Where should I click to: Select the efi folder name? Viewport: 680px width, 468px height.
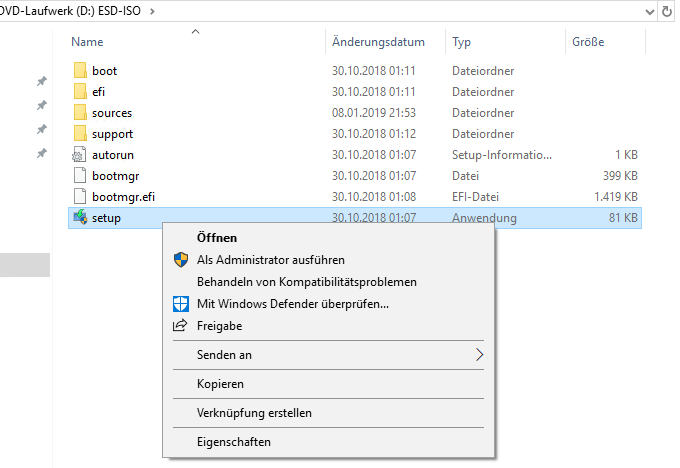[x=98, y=92]
